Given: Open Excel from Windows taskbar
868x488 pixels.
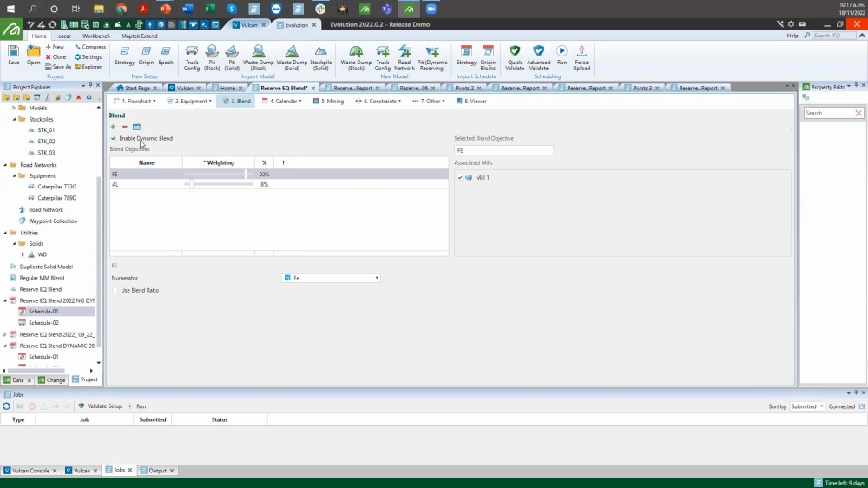Looking at the screenshot, I should point(209,9).
